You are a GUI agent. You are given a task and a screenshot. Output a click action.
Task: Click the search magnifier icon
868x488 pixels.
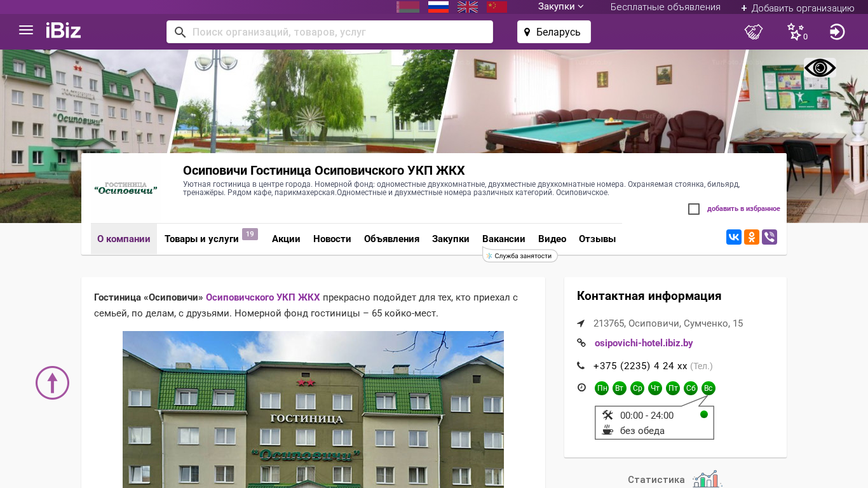point(180,32)
